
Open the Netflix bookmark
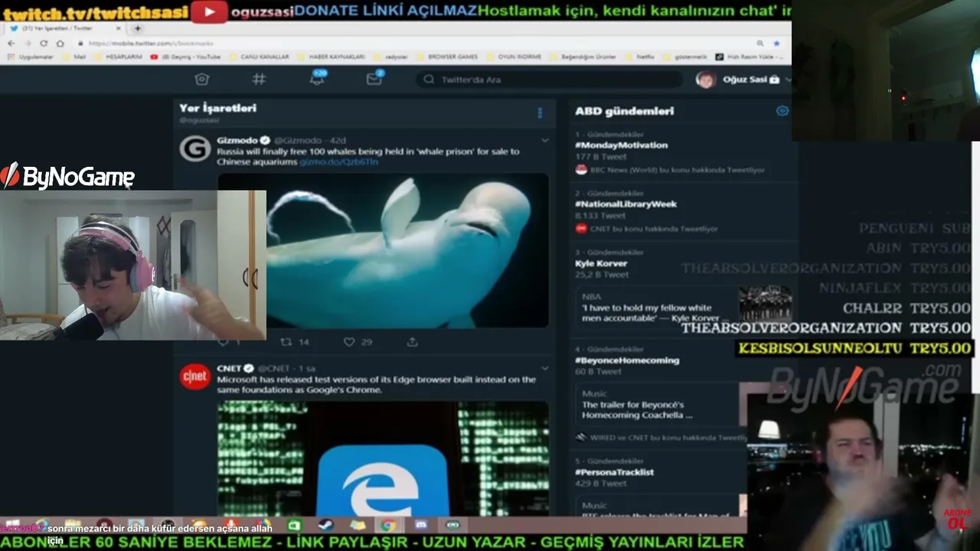[x=639, y=57]
